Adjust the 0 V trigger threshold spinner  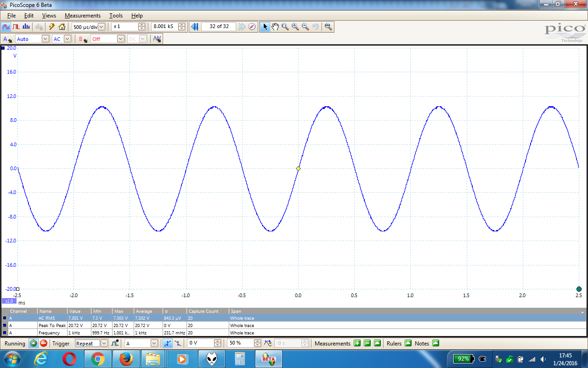coord(218,343)
